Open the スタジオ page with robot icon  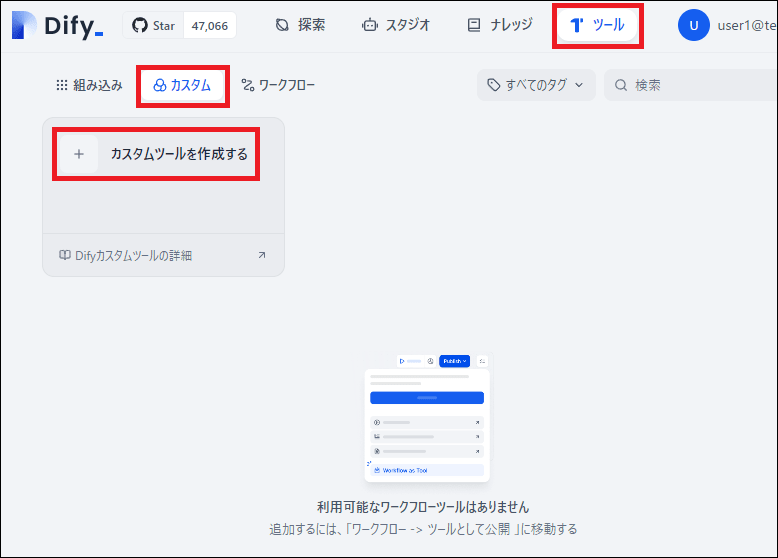point(396,25)
